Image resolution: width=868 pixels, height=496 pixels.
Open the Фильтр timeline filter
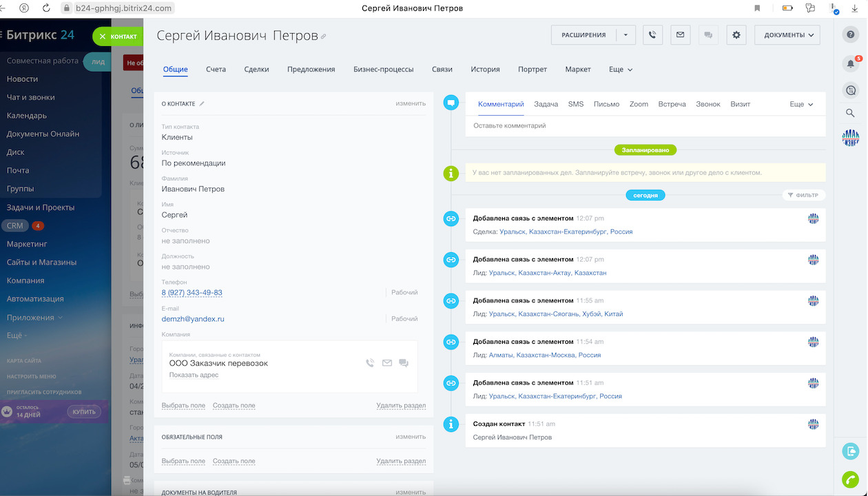pos(803,195)
